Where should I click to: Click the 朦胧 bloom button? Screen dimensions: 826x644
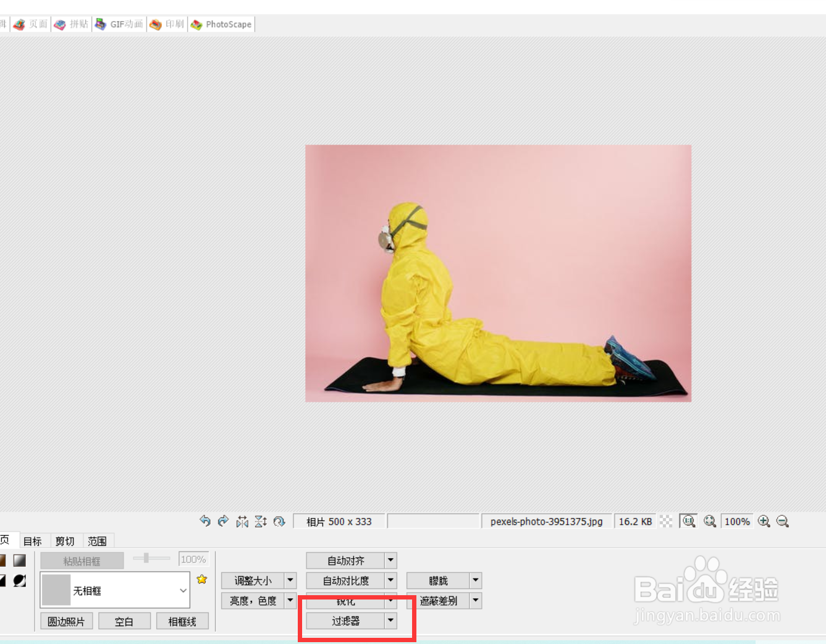(438, 580)
